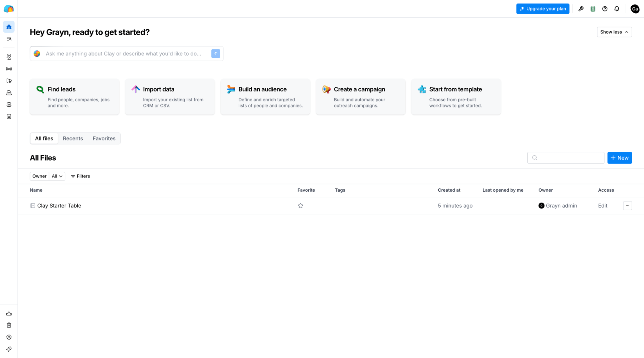Open the megaphone campaigns sidebar icon

point(9,81)
